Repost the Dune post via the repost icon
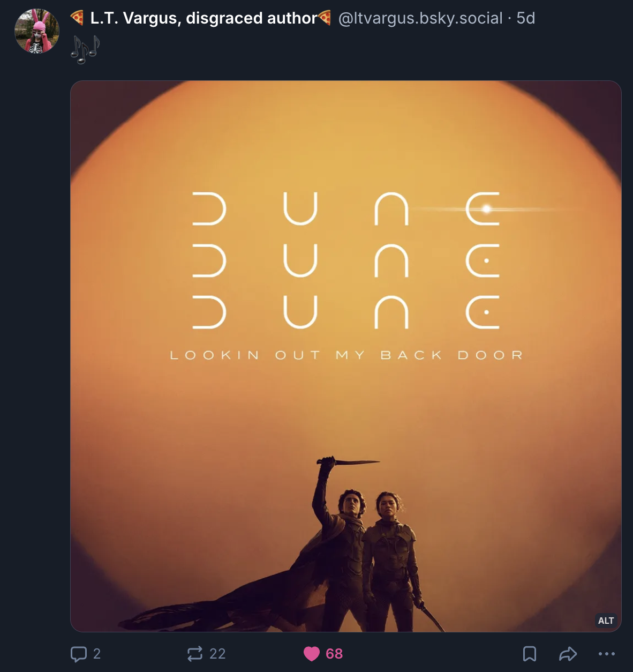Screen dimensions: 633x672 (x=194, y=654)
